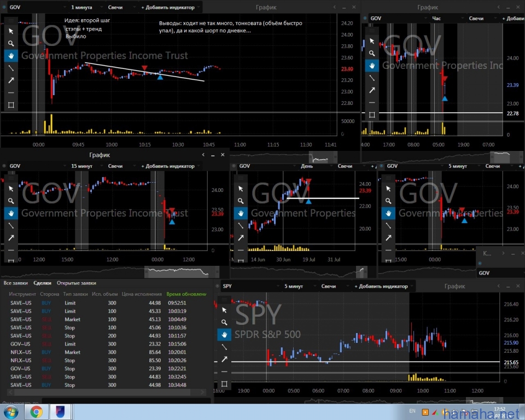Viewport: 525px width, 420px height.
Task: Switch to the 'Открытые заявки' tab
Action: [x=77, y=283]
